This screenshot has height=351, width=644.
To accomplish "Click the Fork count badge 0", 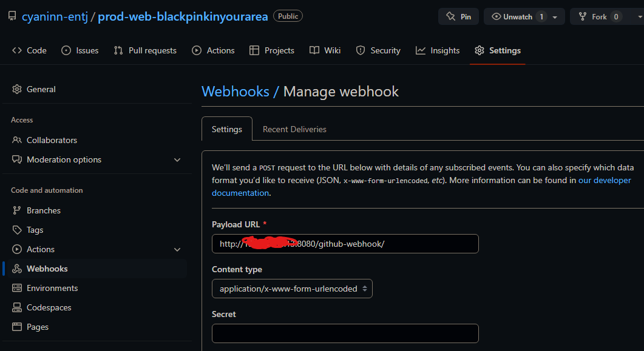I will [x=615, y=17].
